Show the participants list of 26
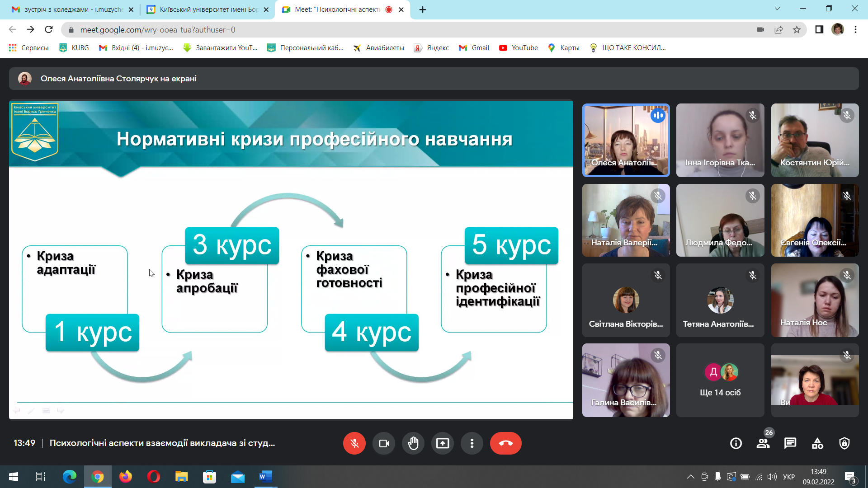Screen dimensions: 868x488 click(763, 443)
